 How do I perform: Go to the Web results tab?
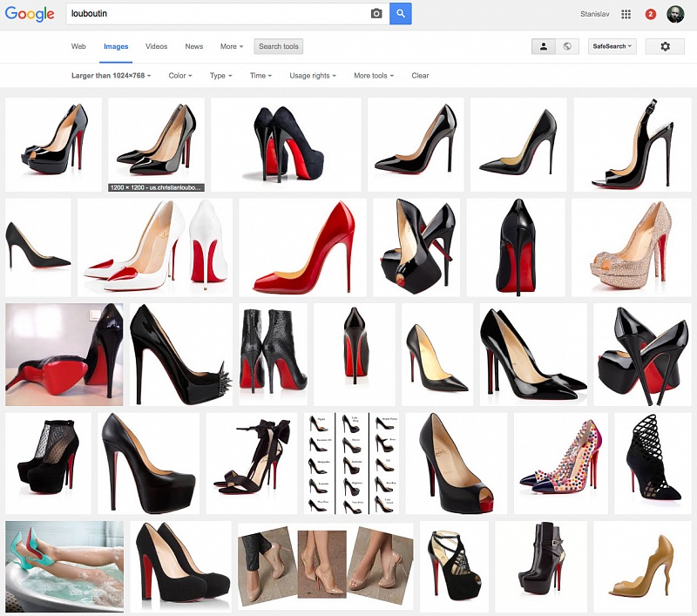click(78, 46)
